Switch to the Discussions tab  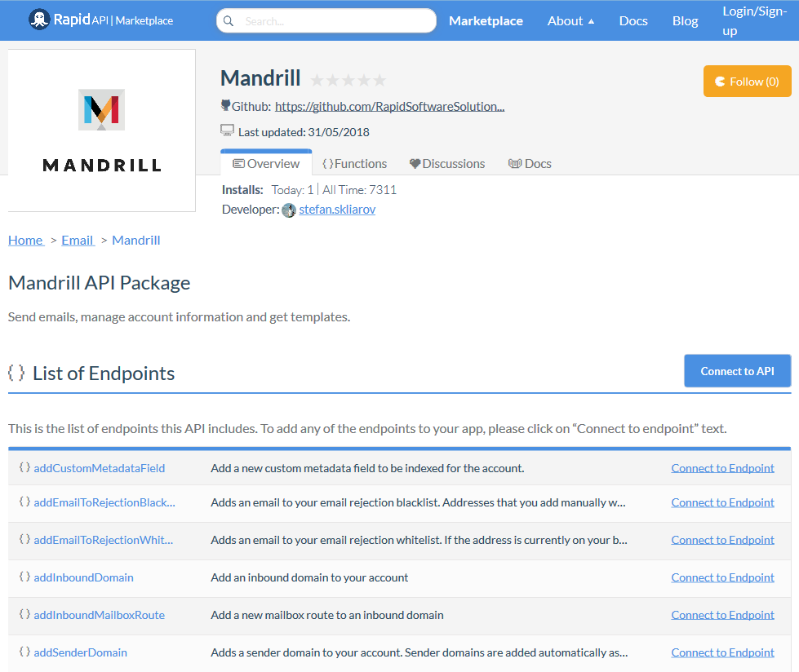447,163
